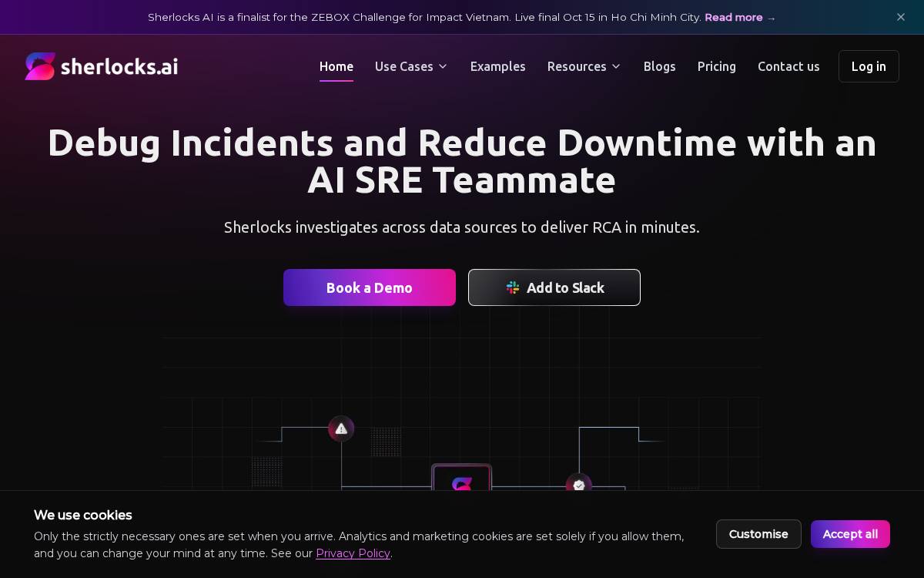The height and width of the screenshot is (578, 924).
Task: Go to the Home nav item
Action: (336, 66)
